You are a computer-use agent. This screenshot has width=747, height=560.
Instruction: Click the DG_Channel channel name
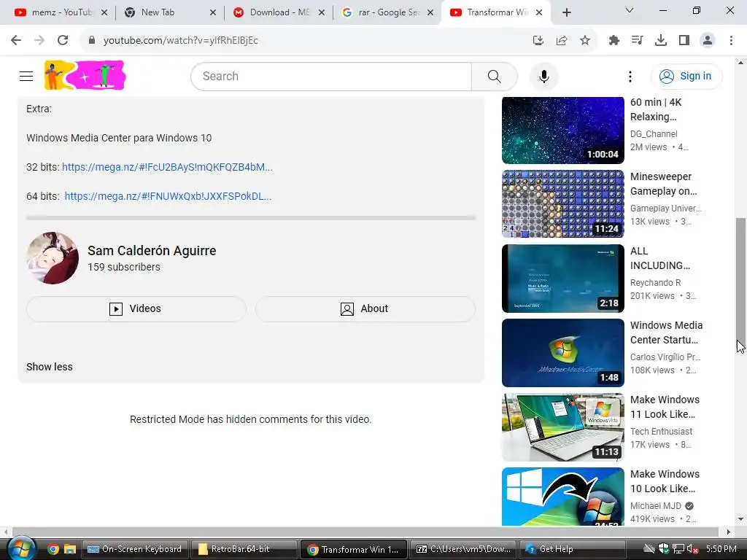(654, 134)
